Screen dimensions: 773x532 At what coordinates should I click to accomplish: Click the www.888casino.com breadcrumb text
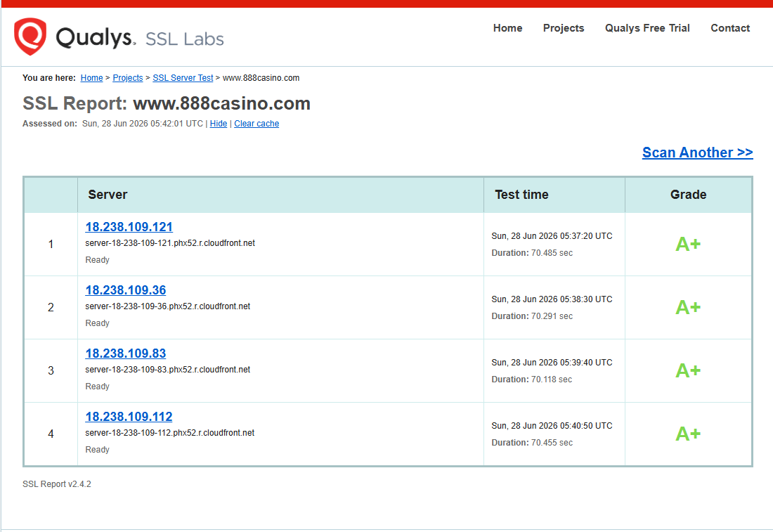tap(261, 78)
